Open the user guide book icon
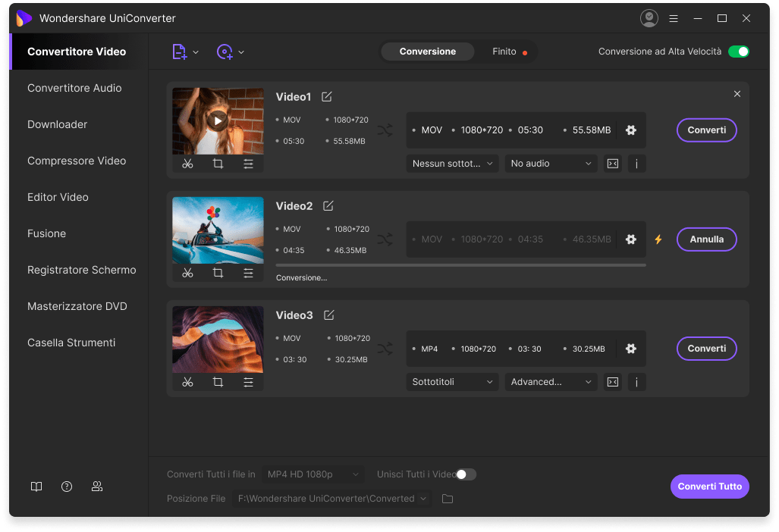This screenshot has height=532, width=779. pyautogui.click(x=36, y=487)
